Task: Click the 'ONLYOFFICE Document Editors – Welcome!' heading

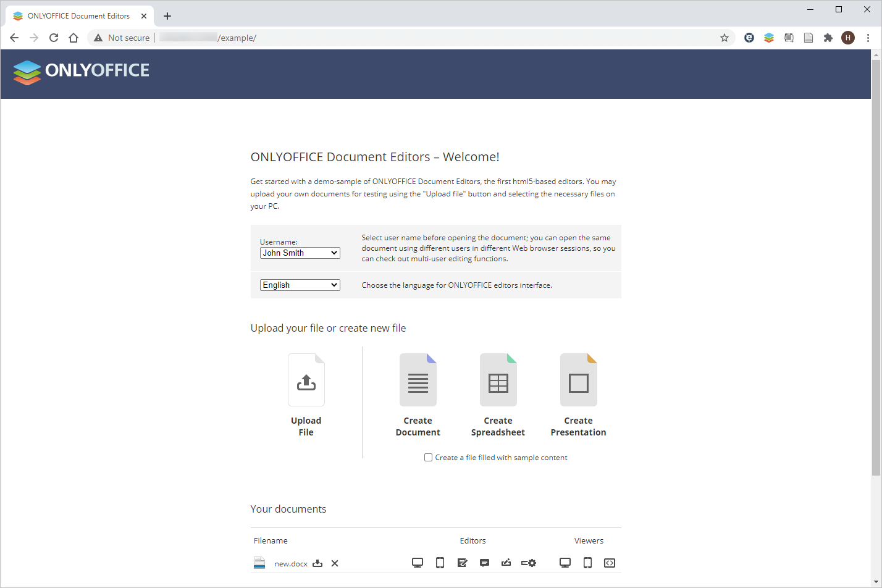Action: click(375, 157)
